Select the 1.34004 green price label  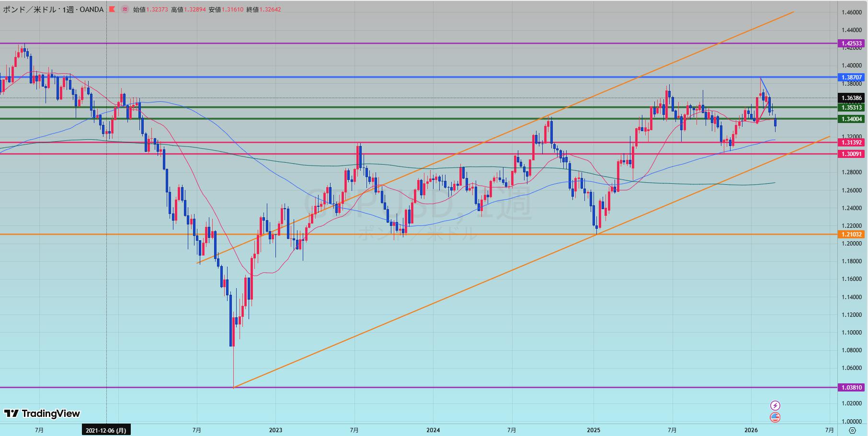852,119
